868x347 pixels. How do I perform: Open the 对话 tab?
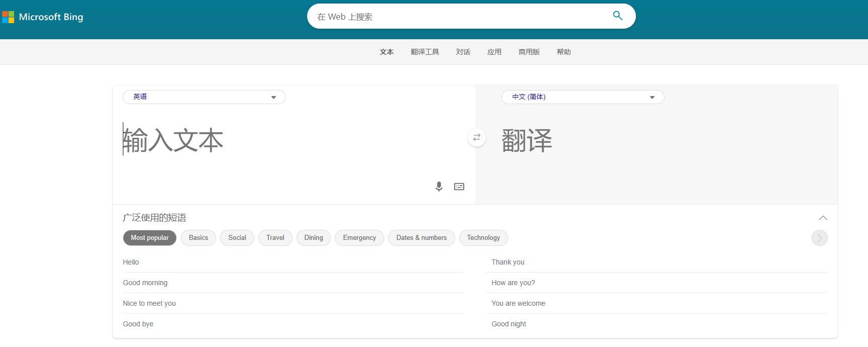pos(463,52)
